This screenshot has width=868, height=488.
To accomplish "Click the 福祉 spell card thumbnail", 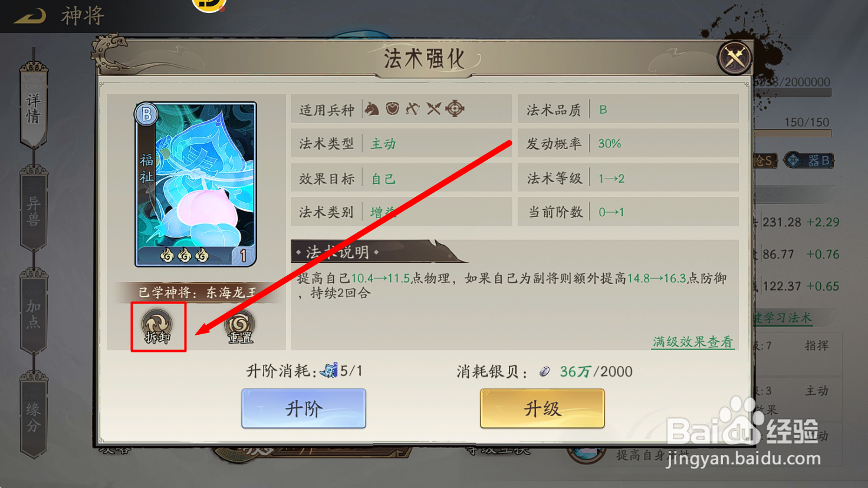I will pos(196,184).
